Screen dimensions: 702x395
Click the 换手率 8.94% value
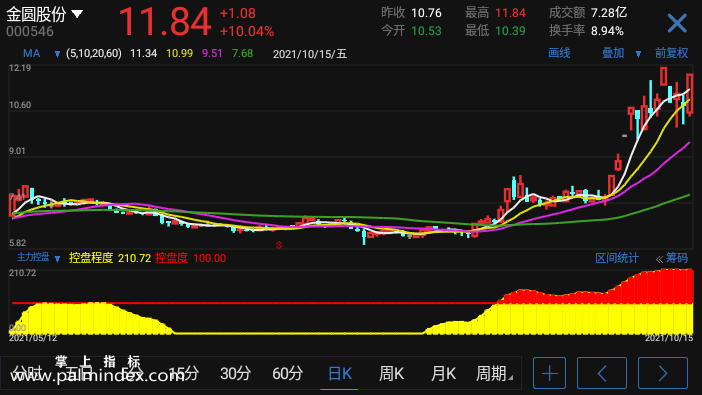pyautogui.click(x=607, y=31)
